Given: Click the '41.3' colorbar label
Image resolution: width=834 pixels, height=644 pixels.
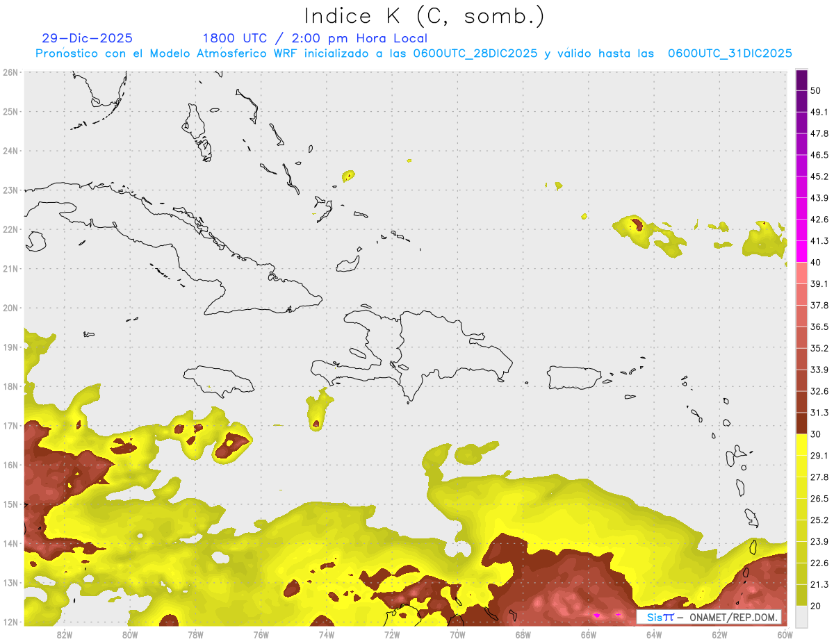Looking at the screenshot, I should 819,241.
